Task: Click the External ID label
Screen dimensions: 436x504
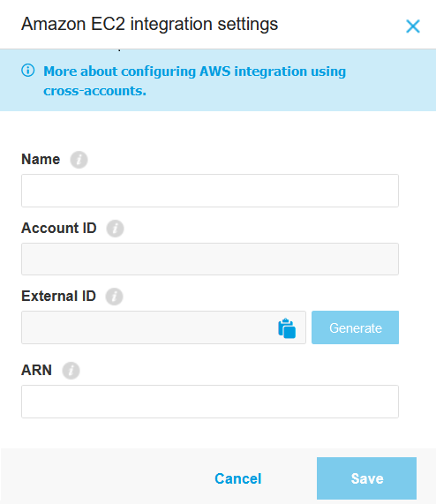Action: click(59, 296)
